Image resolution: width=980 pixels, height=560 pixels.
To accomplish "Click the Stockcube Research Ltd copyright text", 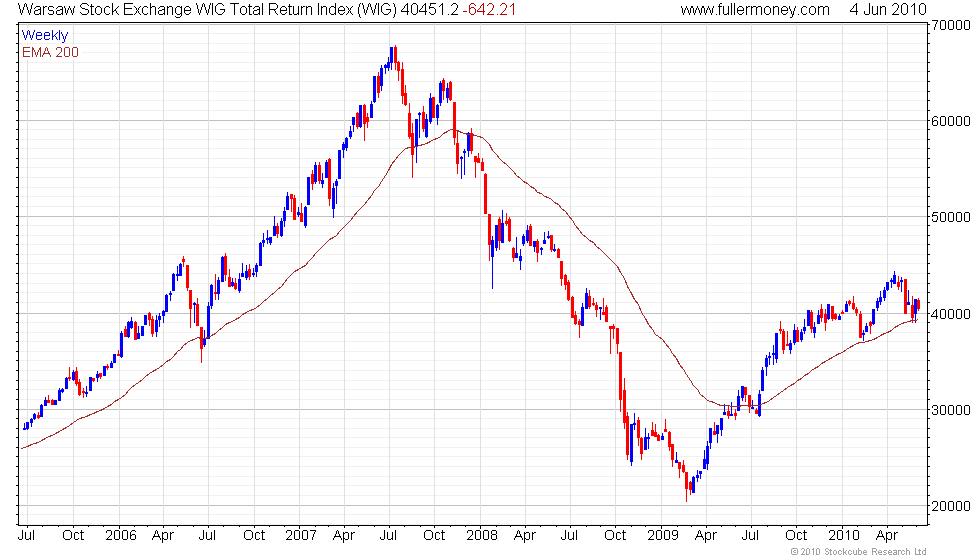I will click(858, 552).
